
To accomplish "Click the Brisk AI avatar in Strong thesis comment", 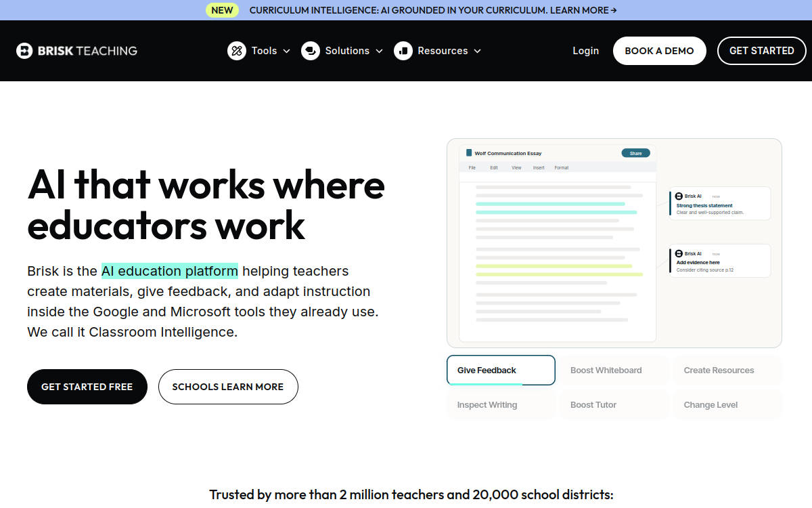I will (679, 196).
